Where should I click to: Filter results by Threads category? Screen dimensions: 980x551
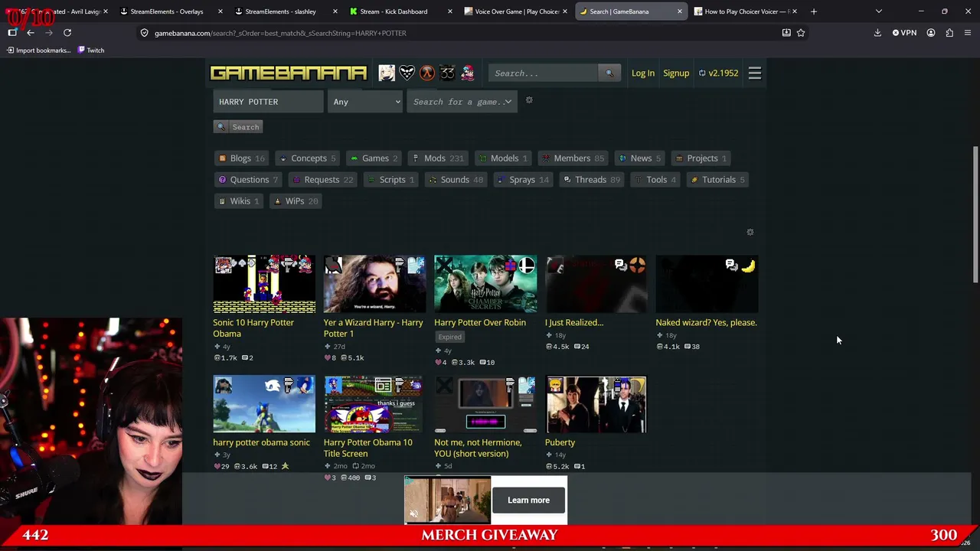(x=592, y=180)
